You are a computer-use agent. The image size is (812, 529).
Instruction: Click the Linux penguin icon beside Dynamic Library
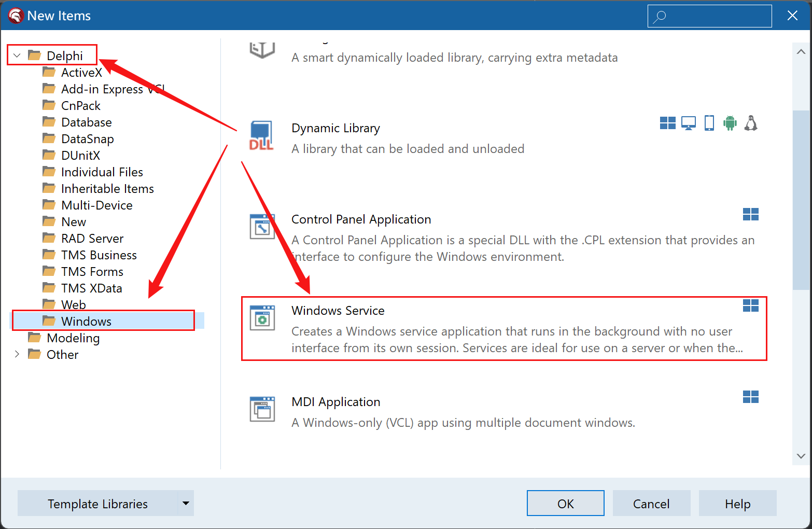pos(751,123)
